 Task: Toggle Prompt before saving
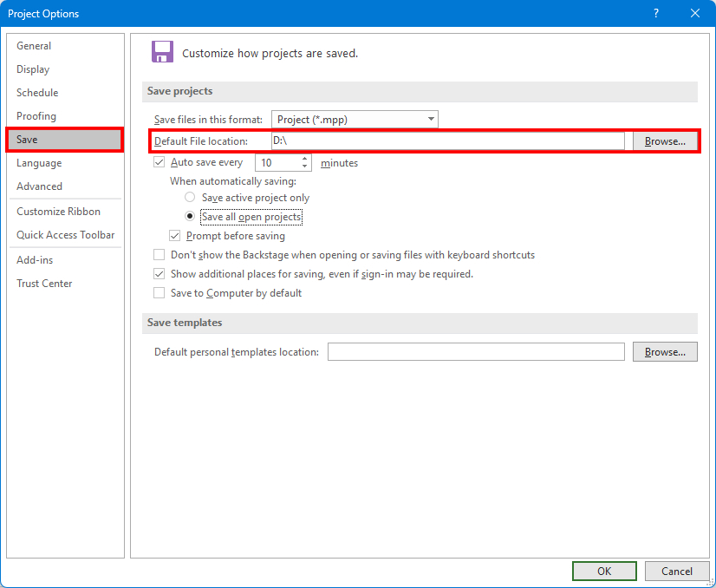(175, 235)
